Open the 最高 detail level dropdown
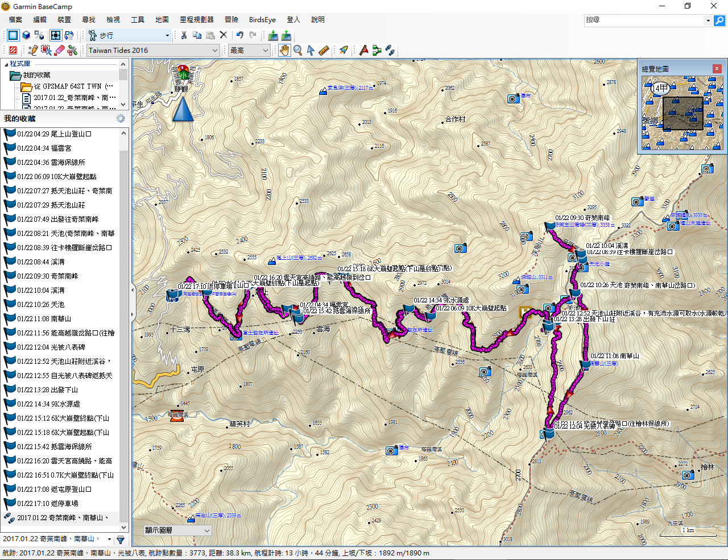 pyautogui.click(x=249, y=50)
